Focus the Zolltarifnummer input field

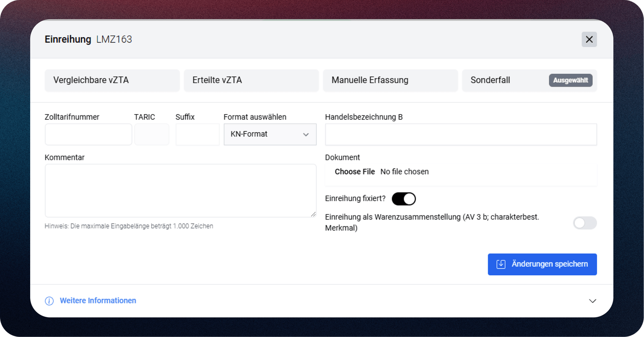88,134
